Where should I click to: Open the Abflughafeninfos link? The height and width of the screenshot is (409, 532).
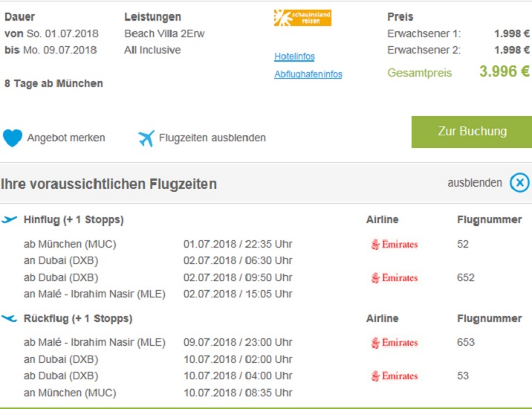[308, 74]
